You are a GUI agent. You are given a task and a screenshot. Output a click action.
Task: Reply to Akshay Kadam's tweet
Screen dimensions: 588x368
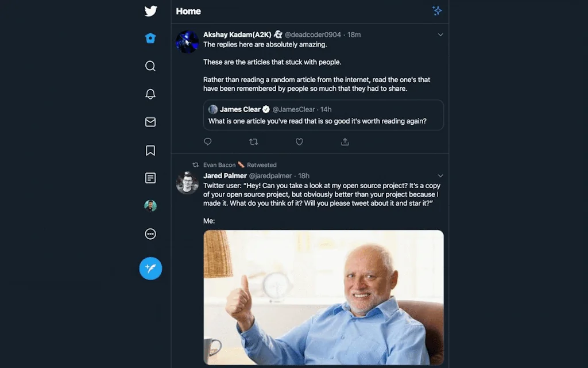tap(207, 141)
